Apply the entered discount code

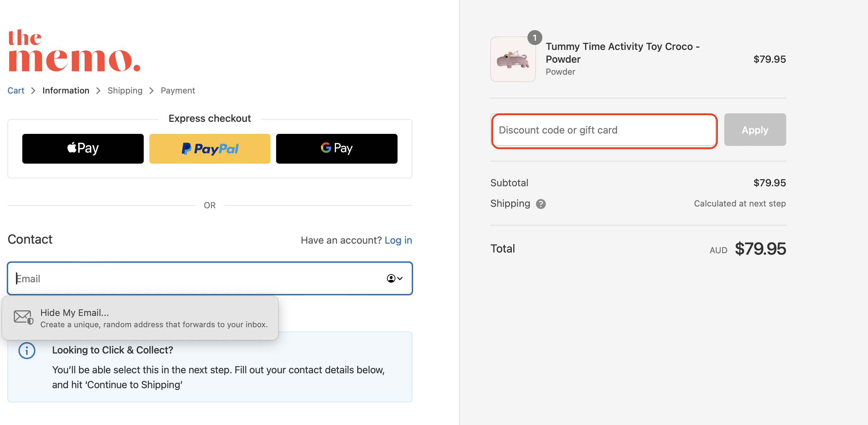[x=754, y=130]
